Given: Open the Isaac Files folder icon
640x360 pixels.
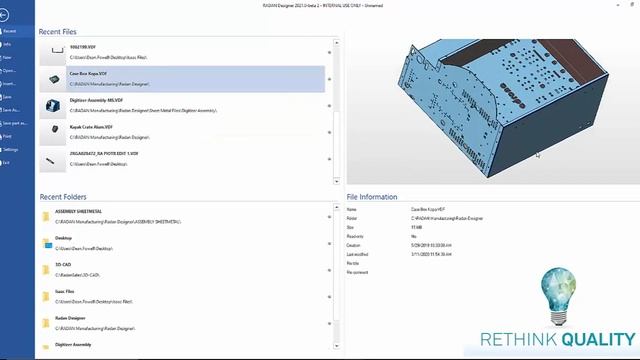Looking at the screenshot, I should [46, 297].
